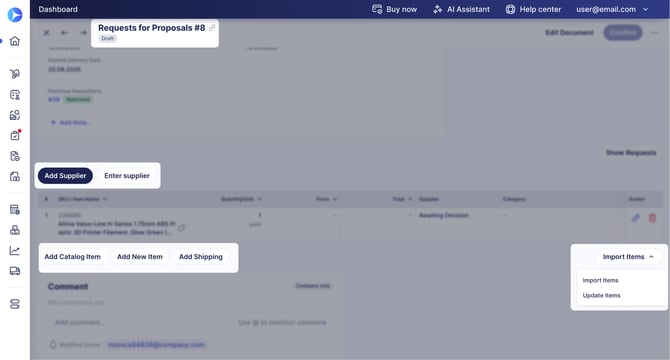Image resolution: width=670 pixels, height=360 pixels.
Task: Click the Draft status badge
Action: click(108, 38)
